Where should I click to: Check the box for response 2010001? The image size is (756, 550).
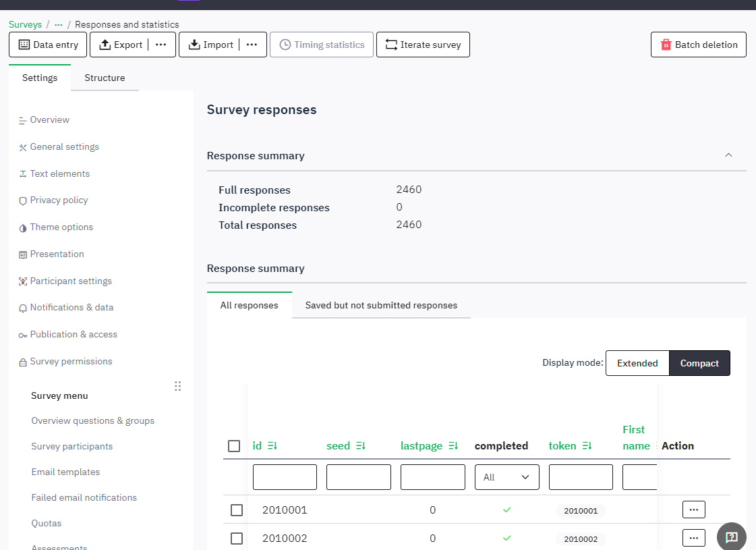(237, 510)
